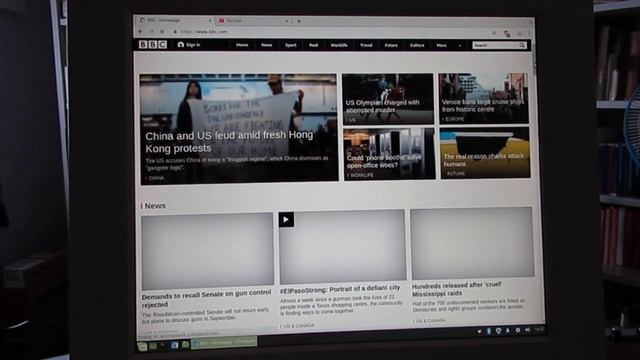Viewport: 640px width, 360px height.
Task: Open Culture in the BBC navigation bar
Action: [x=417, y=45]
